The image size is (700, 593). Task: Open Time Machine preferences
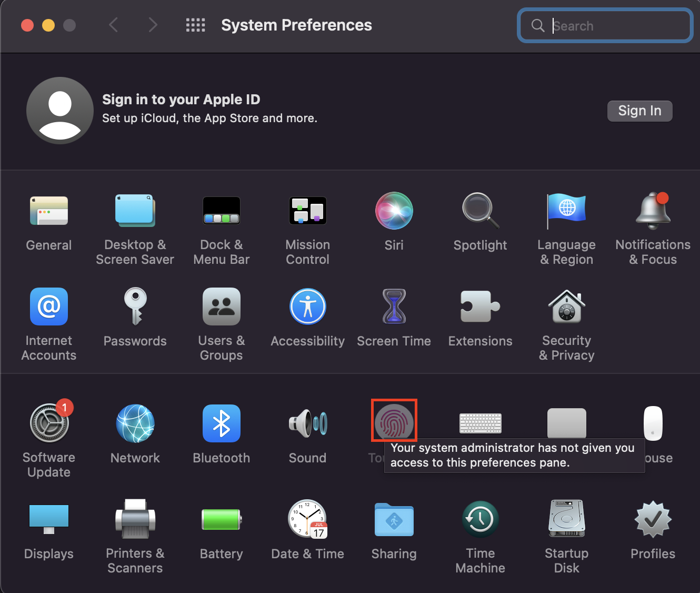pyautogui.click(x=481, y=519)
